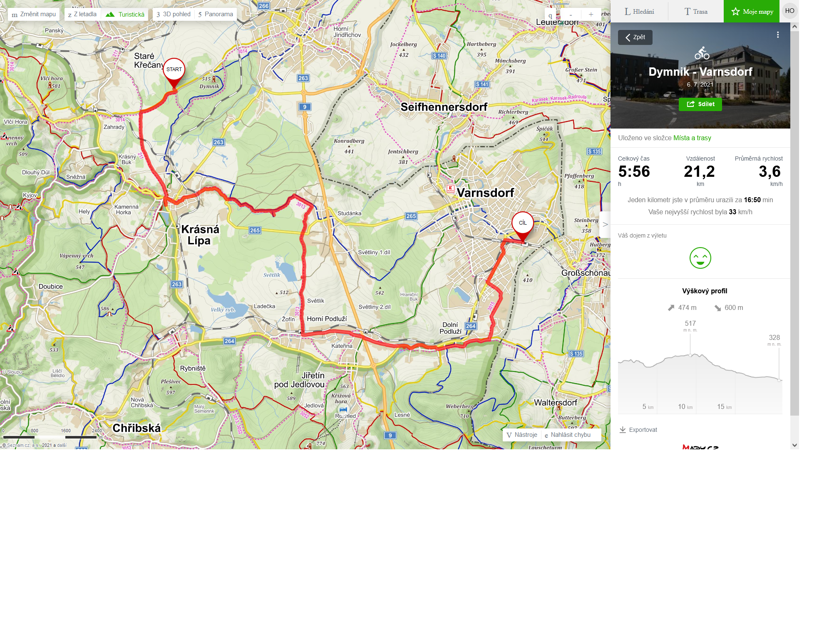
Task: Click the 517 m peak on elevation profile
Action: [690, 354]
